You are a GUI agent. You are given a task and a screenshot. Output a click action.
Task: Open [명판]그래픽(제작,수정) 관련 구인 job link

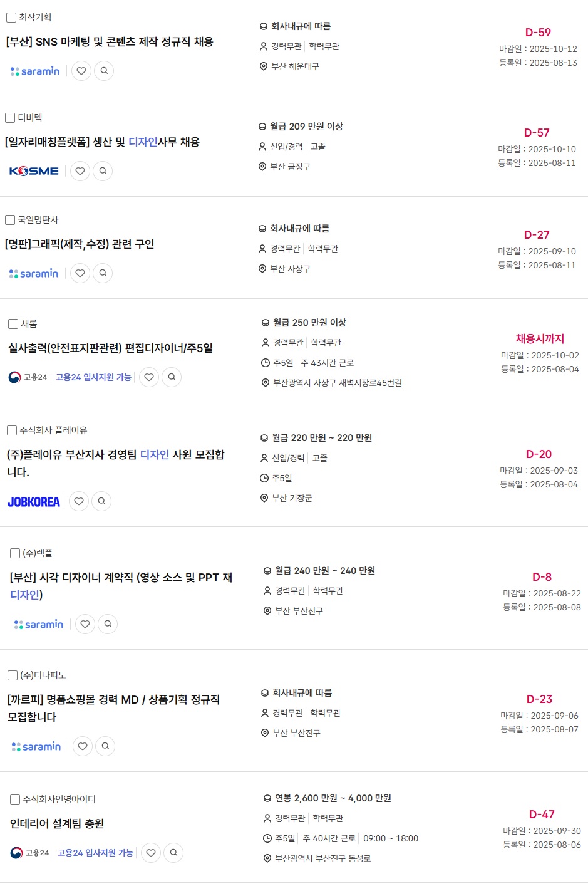80,244
